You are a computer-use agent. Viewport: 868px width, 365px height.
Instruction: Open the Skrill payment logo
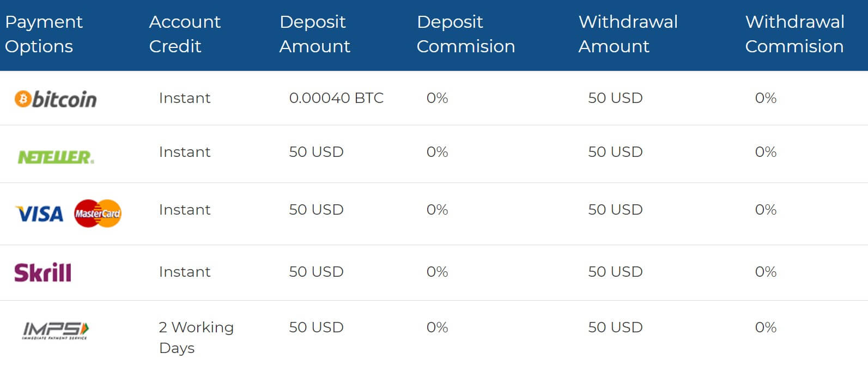click(43, 272)
